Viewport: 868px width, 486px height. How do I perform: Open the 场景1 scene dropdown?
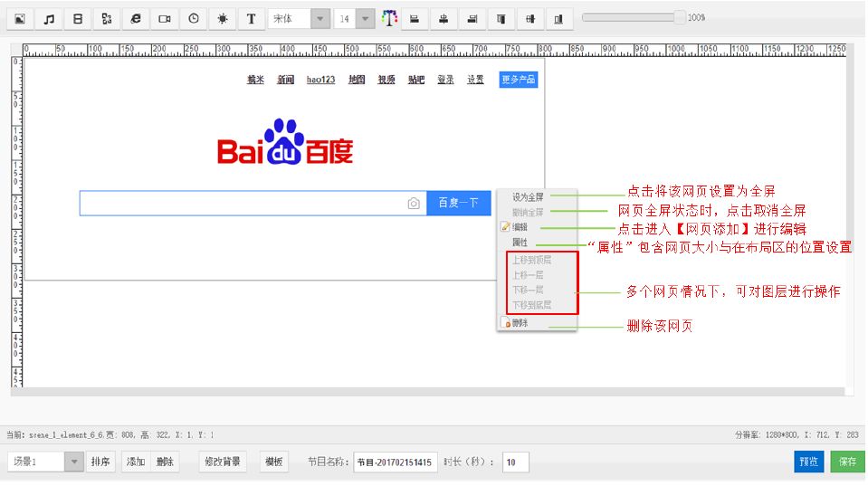point(73,462)
